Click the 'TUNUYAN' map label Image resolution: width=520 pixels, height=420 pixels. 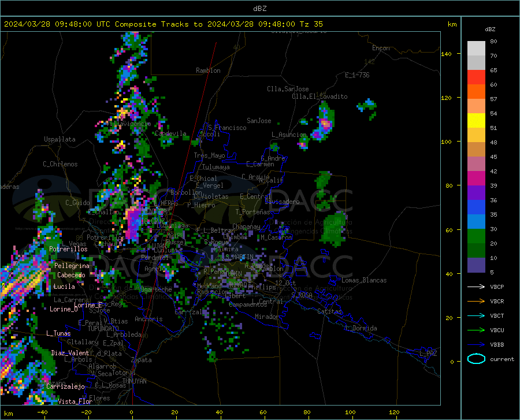point(134,381)
